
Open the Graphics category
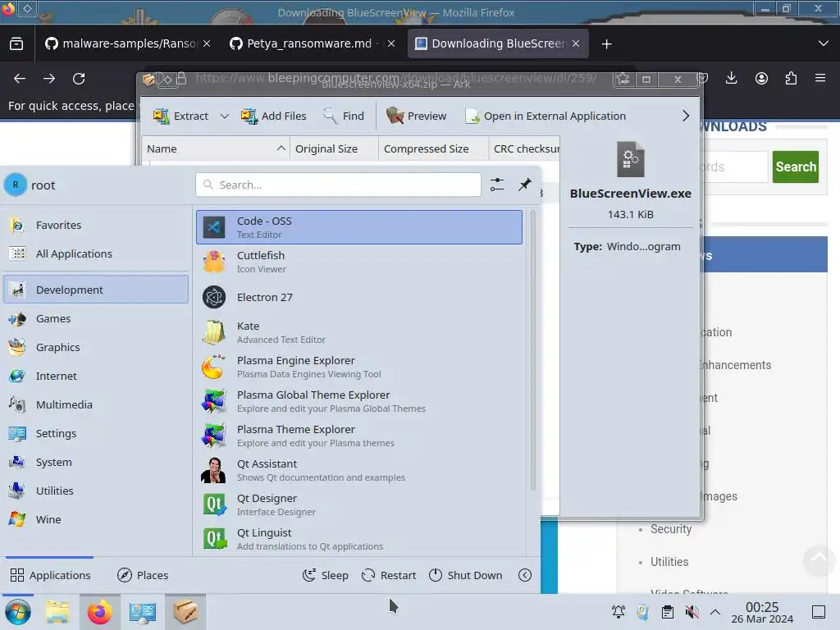pos(96,348)
